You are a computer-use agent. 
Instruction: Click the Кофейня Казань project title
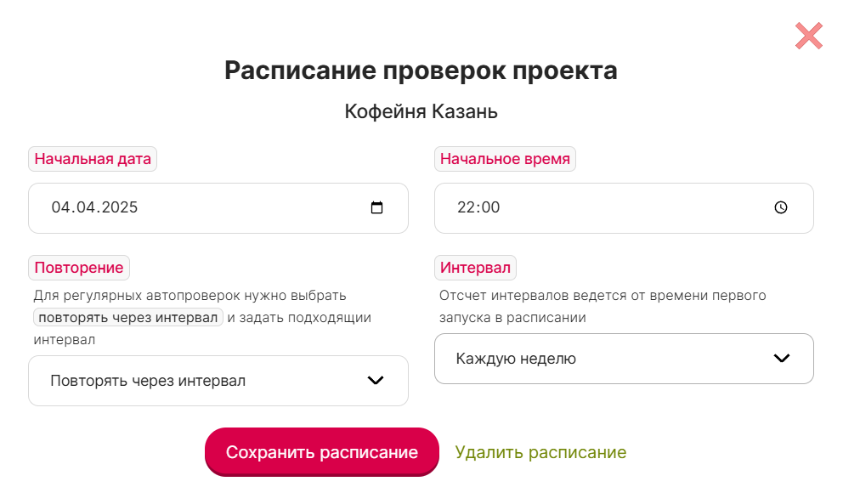pyautogui.click(x=421, y=111)
